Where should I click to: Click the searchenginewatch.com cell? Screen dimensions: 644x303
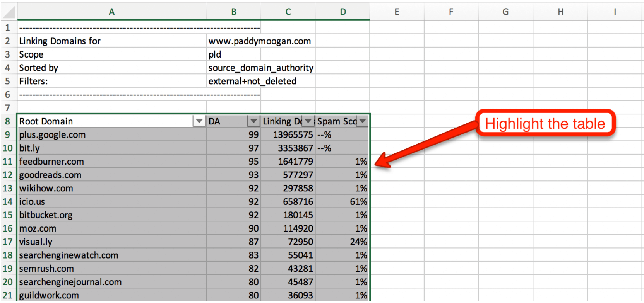pyautogui.click(x=112, y=255)
